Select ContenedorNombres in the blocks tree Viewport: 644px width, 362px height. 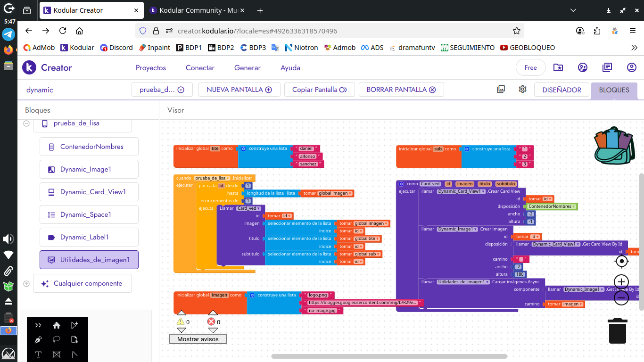tap(89, 147)
